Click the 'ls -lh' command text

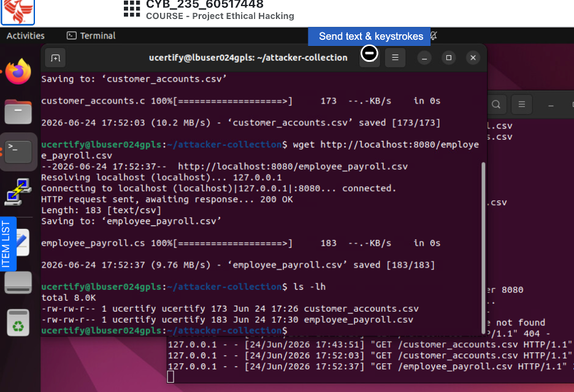click(309, 287)
